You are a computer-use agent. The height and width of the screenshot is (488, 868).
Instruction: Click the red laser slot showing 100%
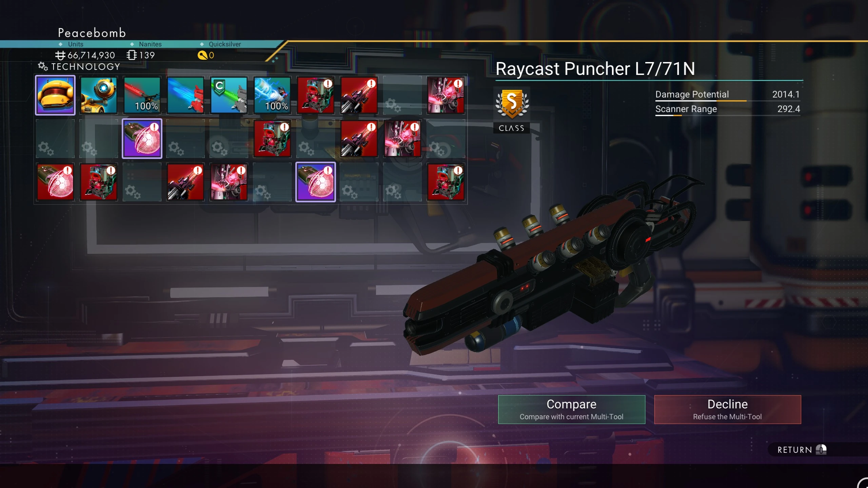pos(142,95)
